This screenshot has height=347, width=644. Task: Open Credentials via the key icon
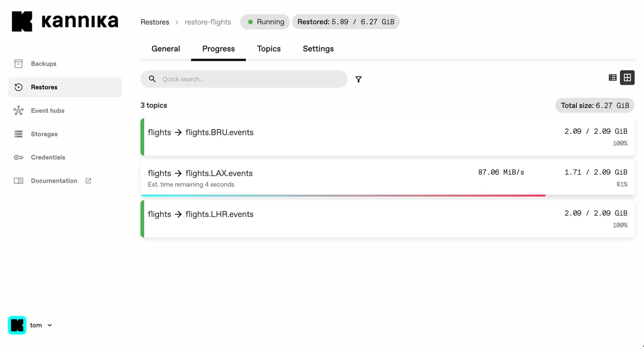click(18, 157)
